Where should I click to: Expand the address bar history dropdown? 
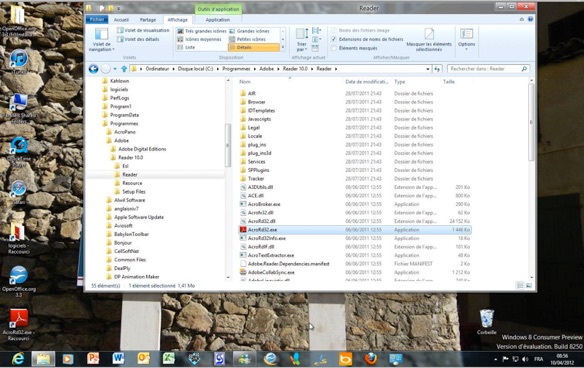(x=428, y=69)
